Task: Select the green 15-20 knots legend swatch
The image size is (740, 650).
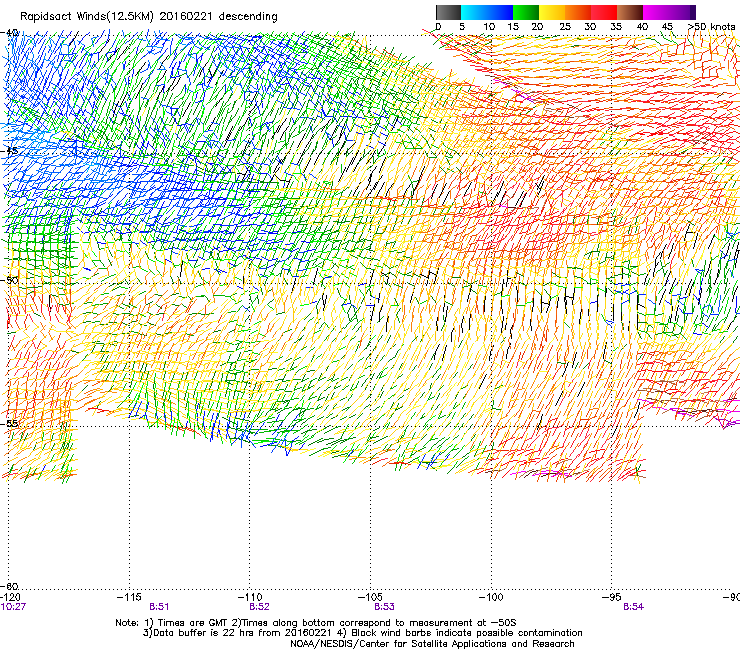Action: pyautogui.click(x=526, y=12)
